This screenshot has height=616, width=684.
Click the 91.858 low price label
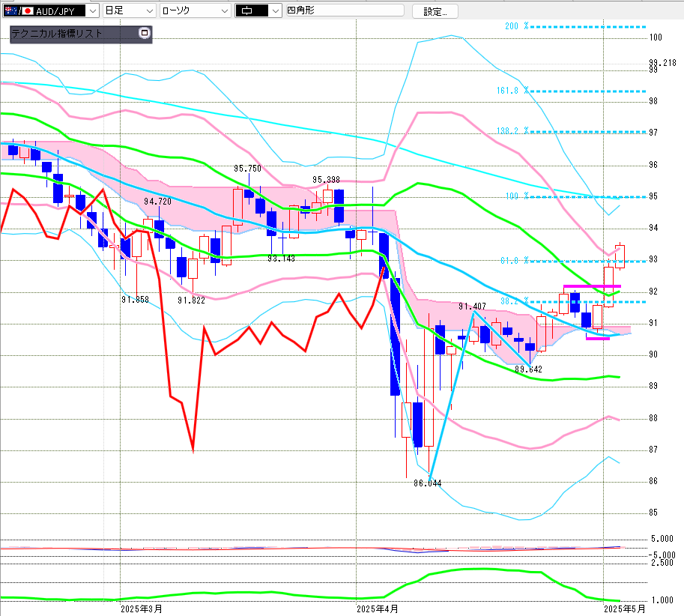(136, 300)
